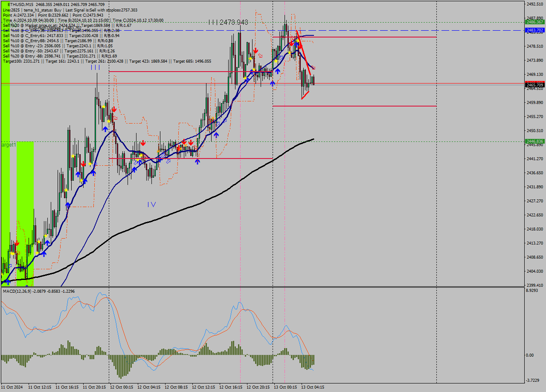
Task: Click the 'Last Signal is:Sell with stoploss' line
Action: [101, 10]
